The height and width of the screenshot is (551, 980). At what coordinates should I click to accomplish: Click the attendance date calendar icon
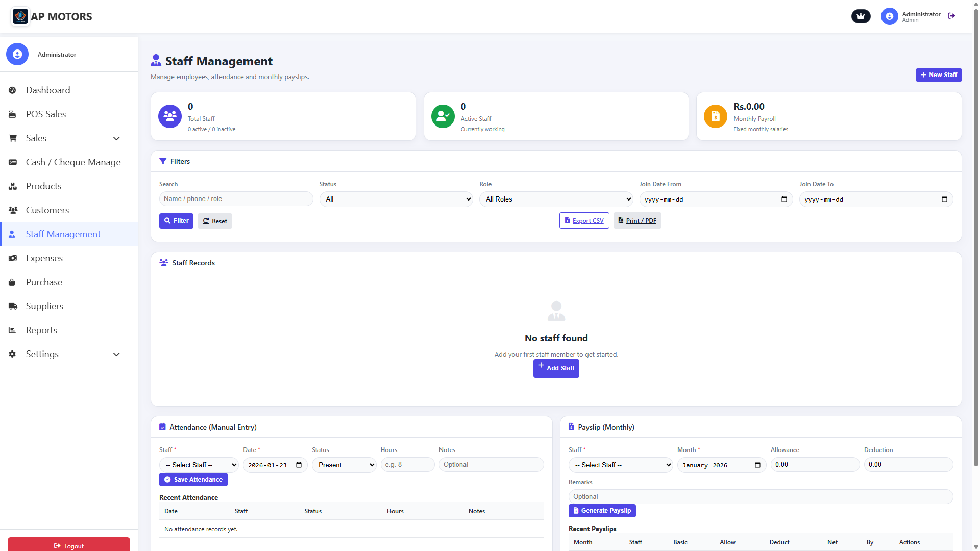point(299,465)
